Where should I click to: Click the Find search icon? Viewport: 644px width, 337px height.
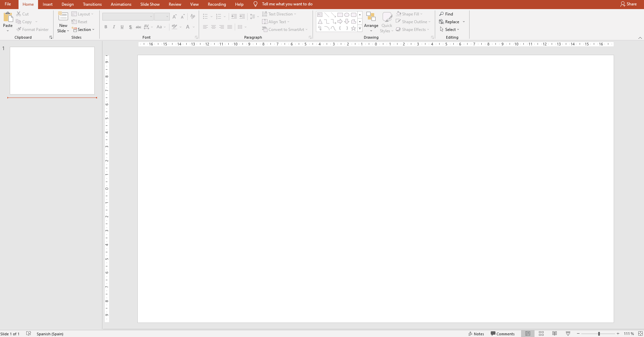[x=442, y=14]
